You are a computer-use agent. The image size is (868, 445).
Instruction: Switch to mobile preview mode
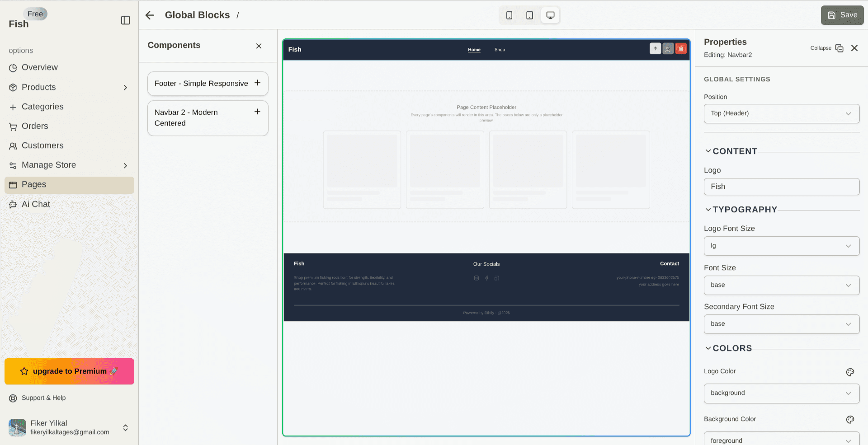click(509, 15)
